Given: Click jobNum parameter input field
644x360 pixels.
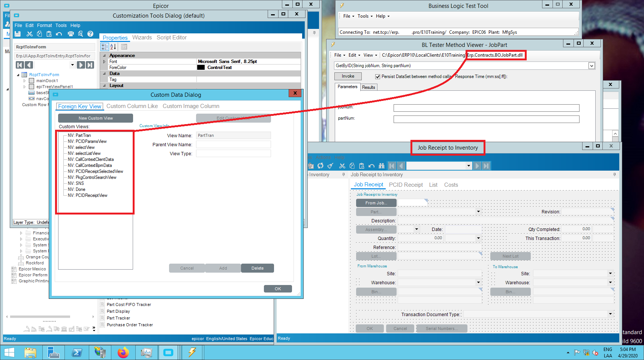Looking at the screenshot, I should (x=486, y=108).
